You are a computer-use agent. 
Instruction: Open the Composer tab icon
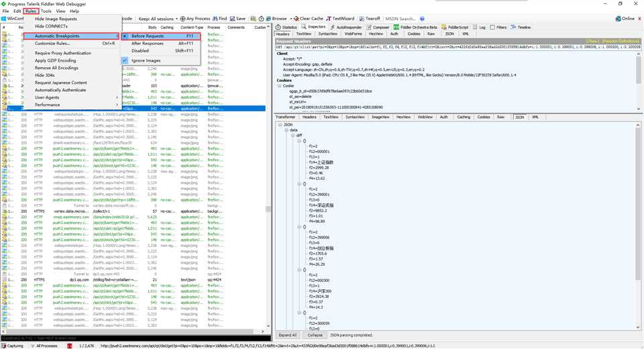point(369,27)
